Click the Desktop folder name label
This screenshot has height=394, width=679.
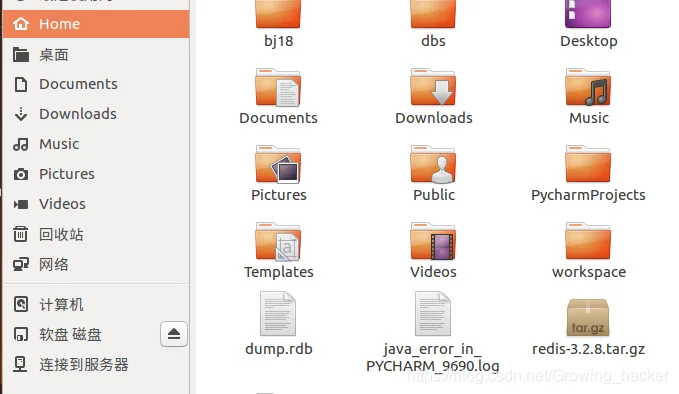tap(588, 42)
